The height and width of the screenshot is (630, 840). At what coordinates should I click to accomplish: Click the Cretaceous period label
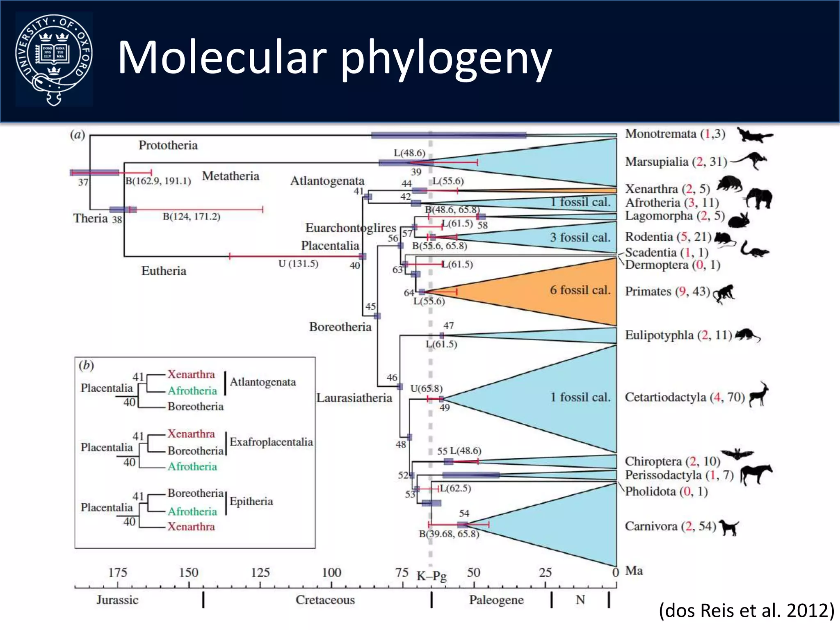[325, 600]
